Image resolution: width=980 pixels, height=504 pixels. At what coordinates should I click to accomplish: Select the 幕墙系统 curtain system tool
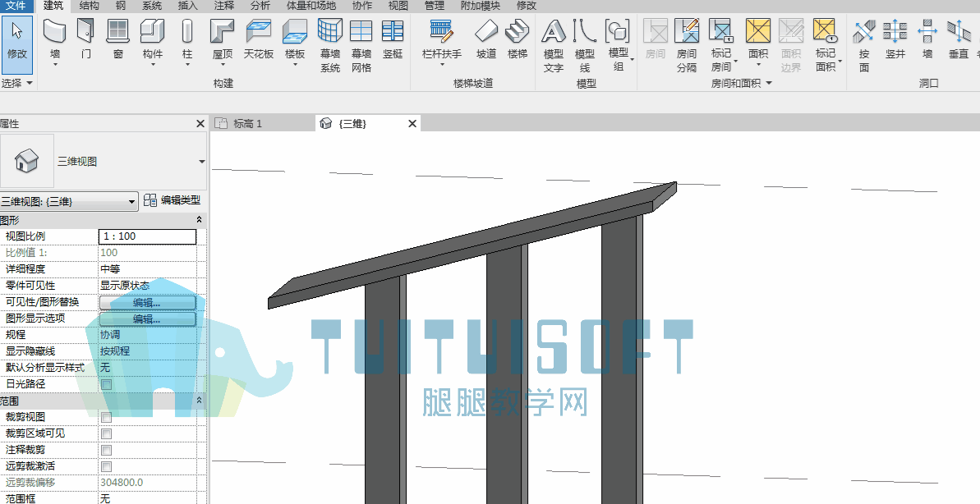point(330,45)
